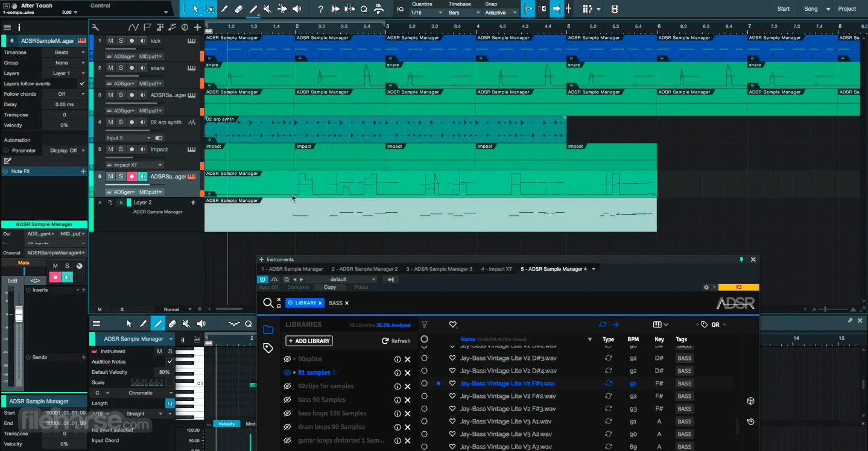Select the radio circle for Jay-Bass Vintage Lite V3 A1.wav
This screenshot has height=451, width=868.
(424, 421)
